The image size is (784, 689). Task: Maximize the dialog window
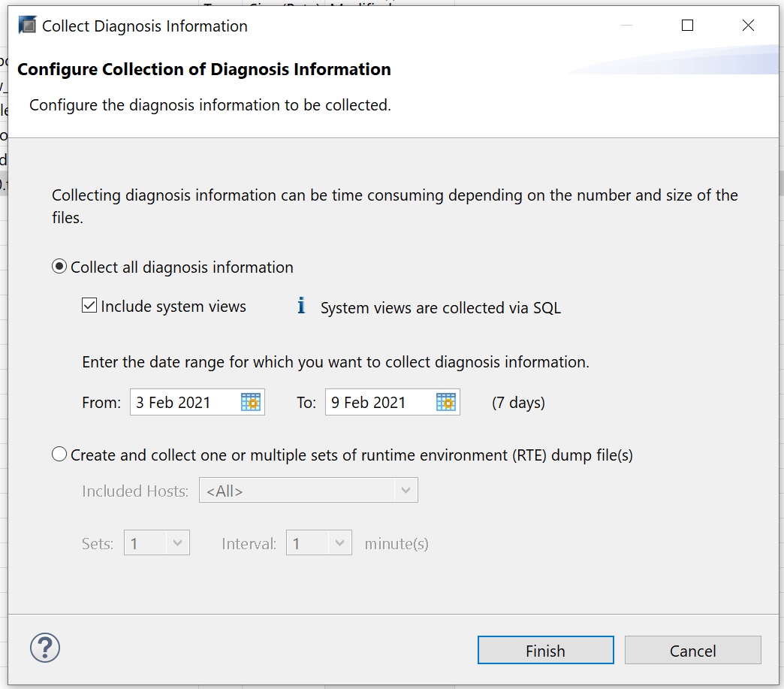(x=687, y=26)
